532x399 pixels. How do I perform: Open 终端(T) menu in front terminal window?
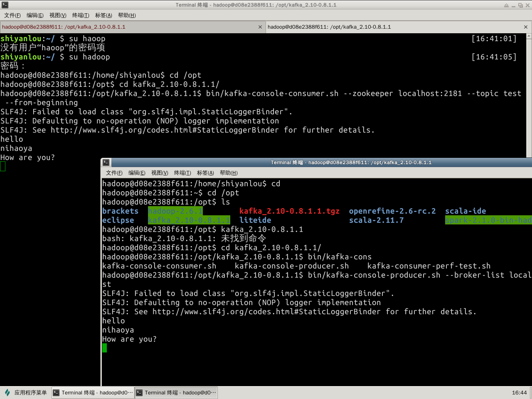pyautogui.click(x=182, y=173)
